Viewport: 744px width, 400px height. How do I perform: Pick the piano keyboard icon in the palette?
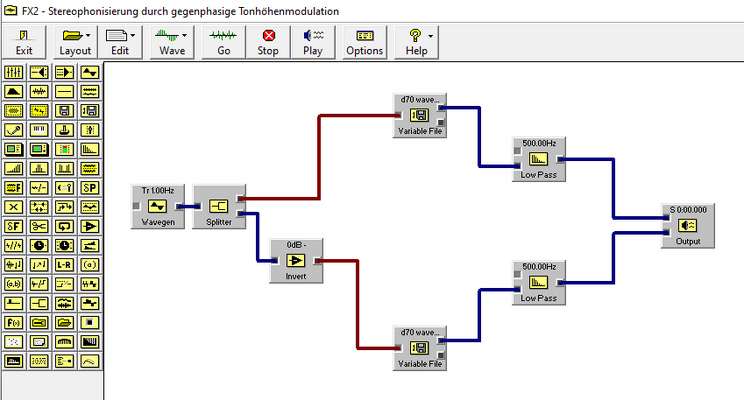click(x=39, y=130)
